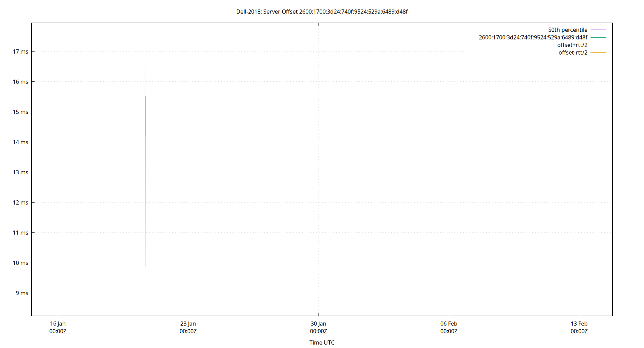Image resolution: width=644 pixels, height=348 pixels.
Task: Select the purple median line on the chart
Action: pyautogui.click(x=313, y=128)
